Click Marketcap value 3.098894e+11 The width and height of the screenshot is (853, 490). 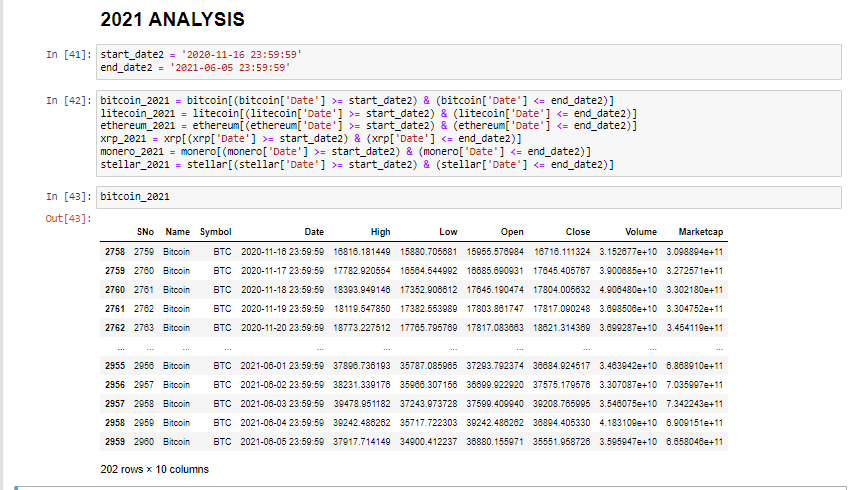(695, 252)
